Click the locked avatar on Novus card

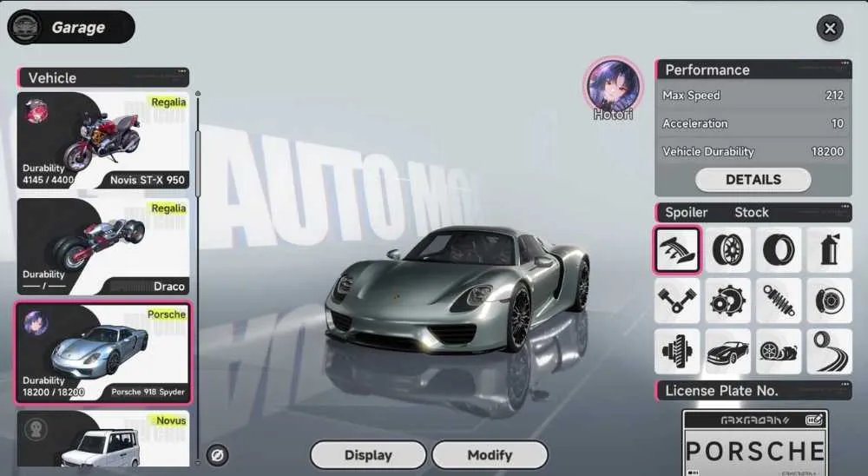pyautogui.click(x=36, y=429)
